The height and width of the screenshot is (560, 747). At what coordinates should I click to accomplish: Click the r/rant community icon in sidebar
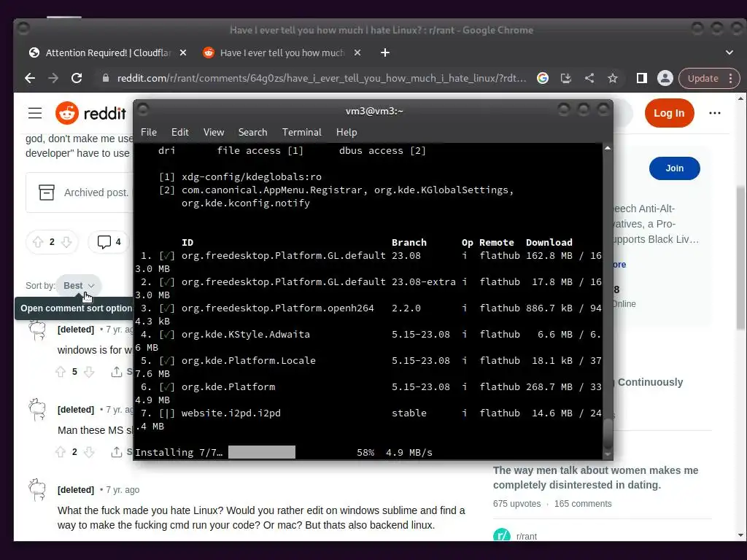(502, 535)
